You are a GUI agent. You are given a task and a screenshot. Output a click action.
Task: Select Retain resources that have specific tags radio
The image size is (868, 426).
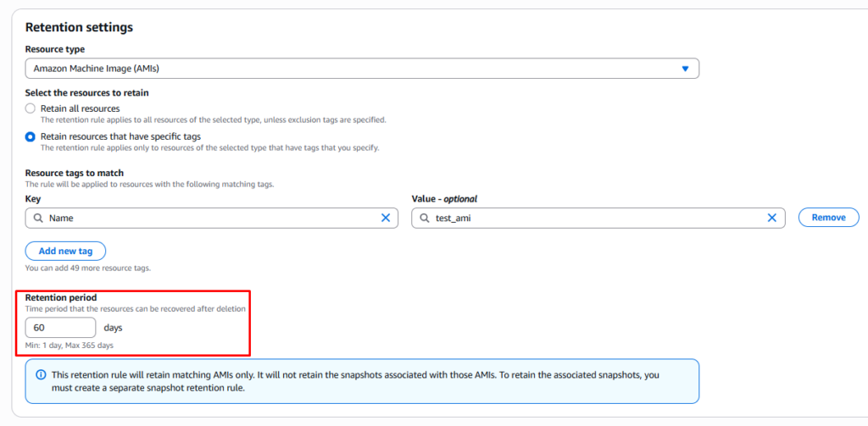pos(31,136)
